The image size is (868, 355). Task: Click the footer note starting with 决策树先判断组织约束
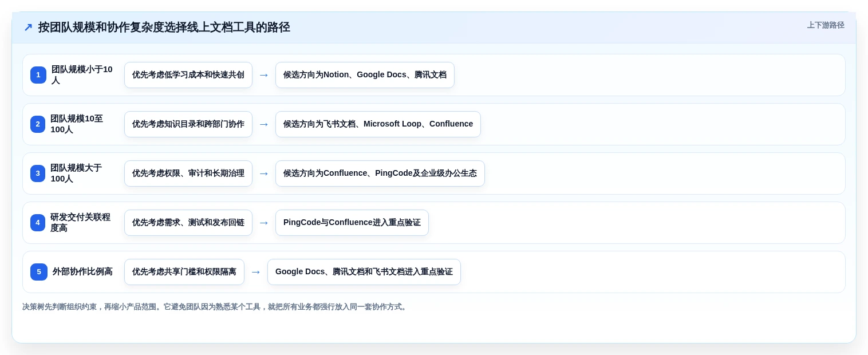(215, 307)
